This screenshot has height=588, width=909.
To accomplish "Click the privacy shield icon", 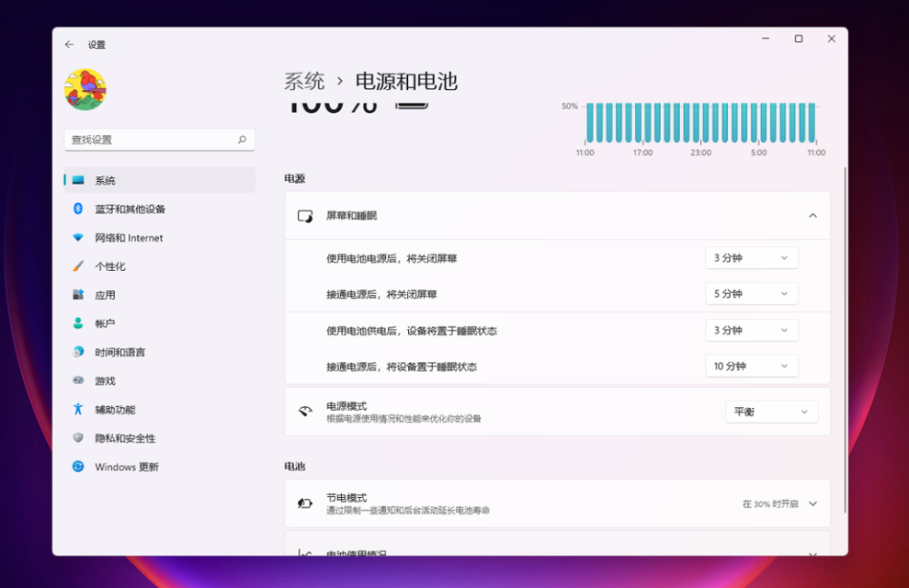I will click(78, 438).
